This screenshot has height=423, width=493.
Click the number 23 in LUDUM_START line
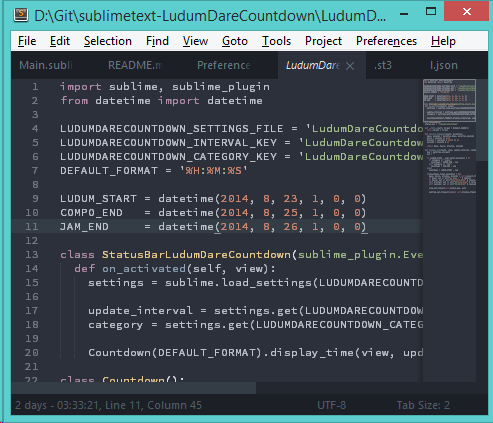[x=290, y=199]
